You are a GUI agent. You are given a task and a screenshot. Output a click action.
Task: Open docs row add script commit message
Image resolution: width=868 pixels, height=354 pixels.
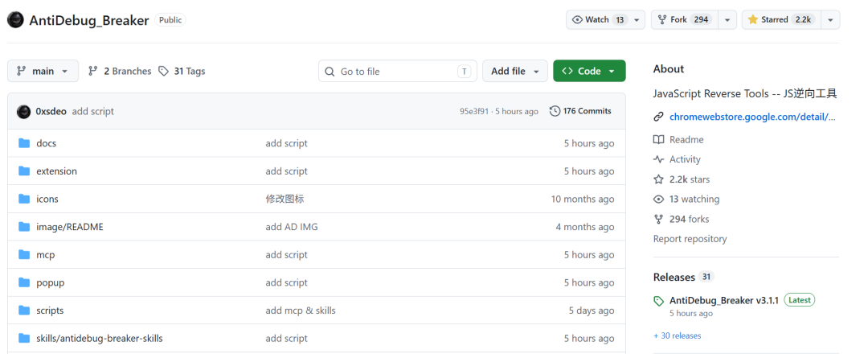tap(286, 143)
